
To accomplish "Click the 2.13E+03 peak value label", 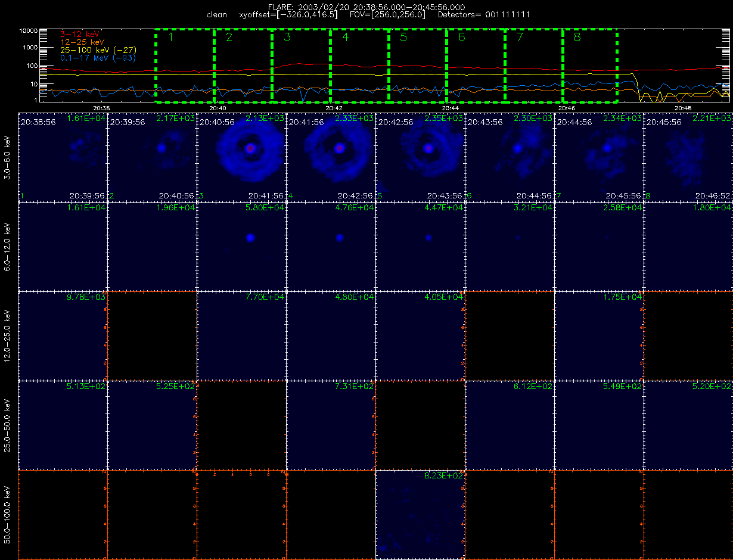I will (265, 119).
